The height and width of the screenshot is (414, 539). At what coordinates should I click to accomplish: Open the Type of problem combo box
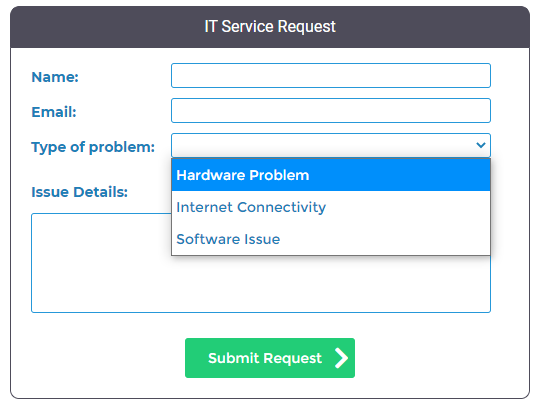click(331, 145)
